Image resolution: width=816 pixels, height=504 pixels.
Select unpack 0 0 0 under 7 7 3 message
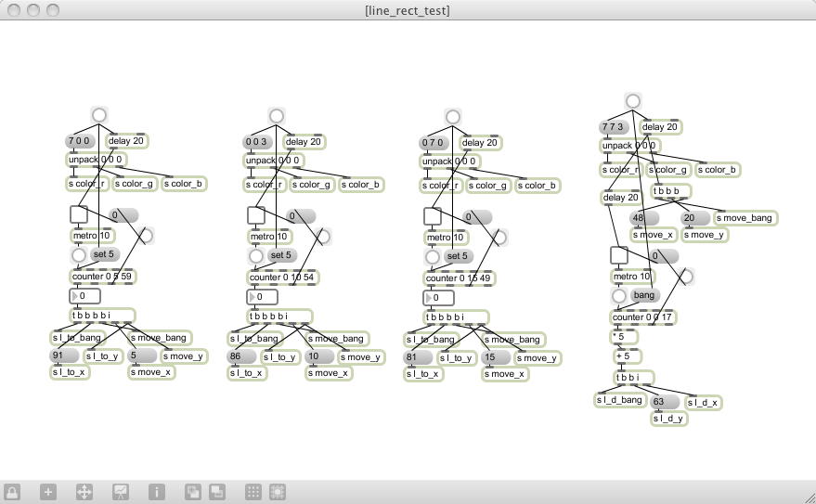tap(630, 146)
